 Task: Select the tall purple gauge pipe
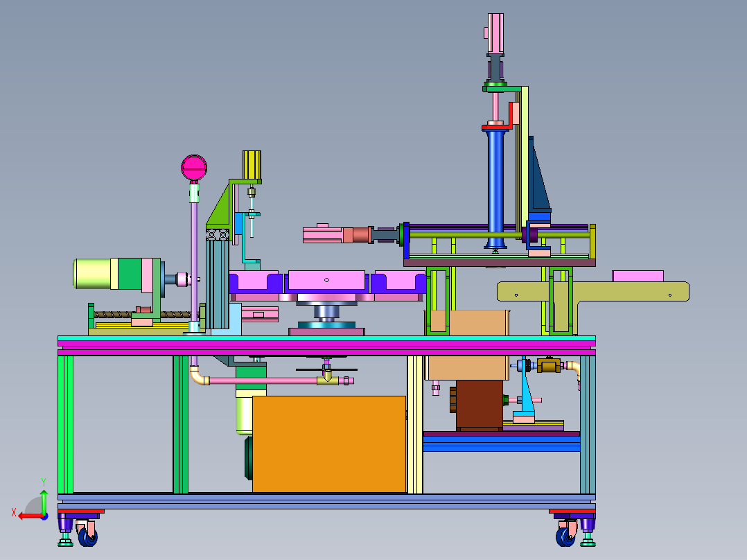194,262
